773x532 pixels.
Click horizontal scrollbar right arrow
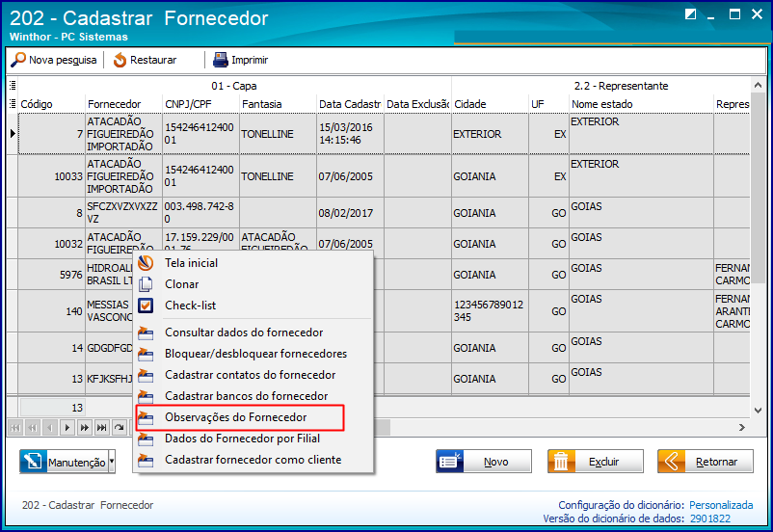click(742, 428)
